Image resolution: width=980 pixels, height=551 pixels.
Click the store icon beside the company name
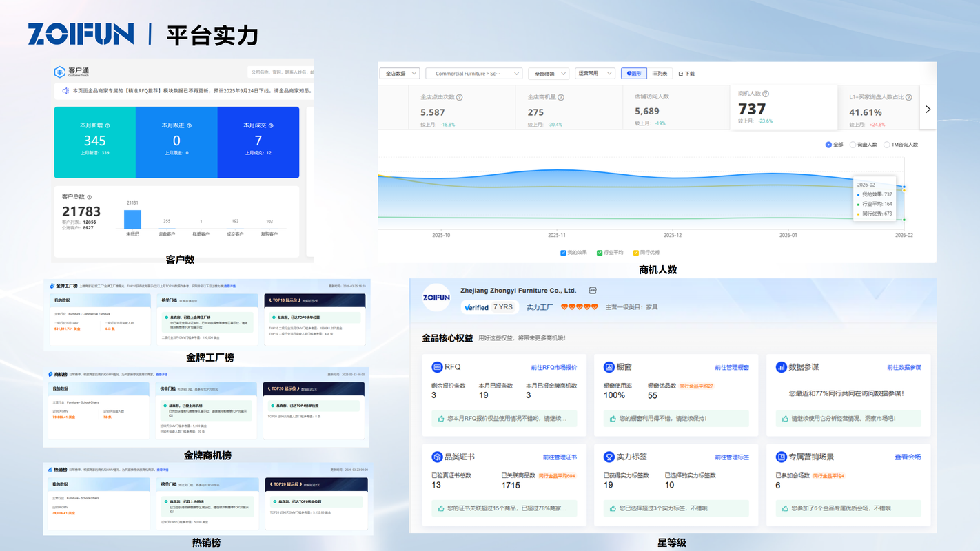pyautogui.click(x=593, y=291)
